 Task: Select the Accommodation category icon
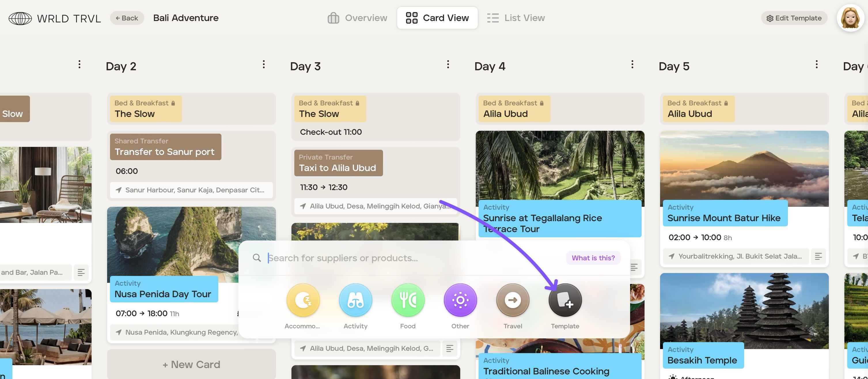click(303, 300)
